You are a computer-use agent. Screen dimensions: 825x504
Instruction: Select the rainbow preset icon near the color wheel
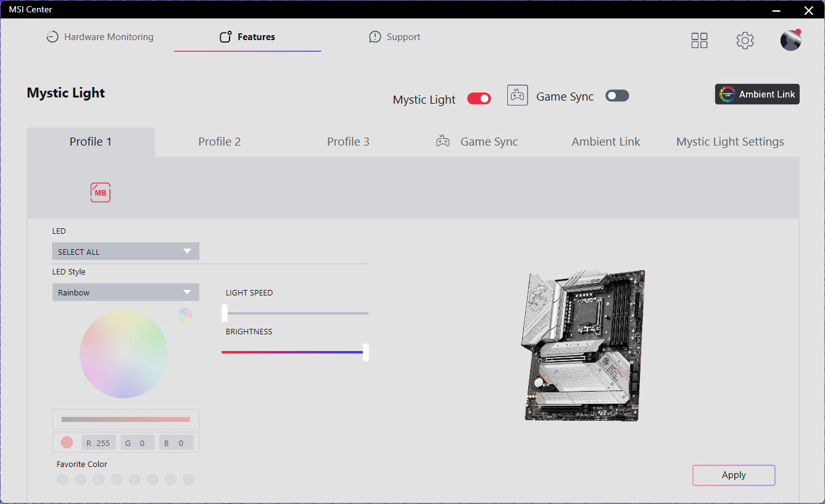(185, 315)
